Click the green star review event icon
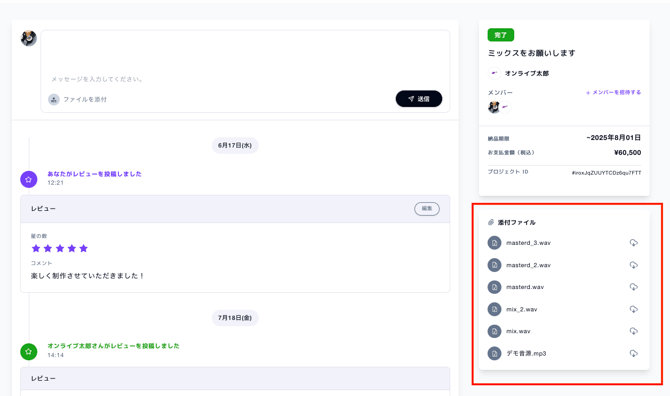The width and height of the screenshot is (670, 396). (29, 352)
